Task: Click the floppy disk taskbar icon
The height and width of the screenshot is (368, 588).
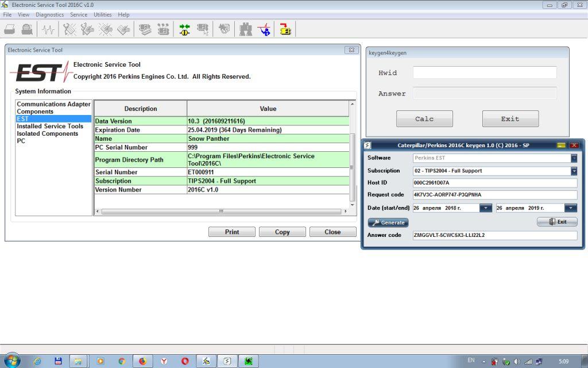Action: [58, 361]
